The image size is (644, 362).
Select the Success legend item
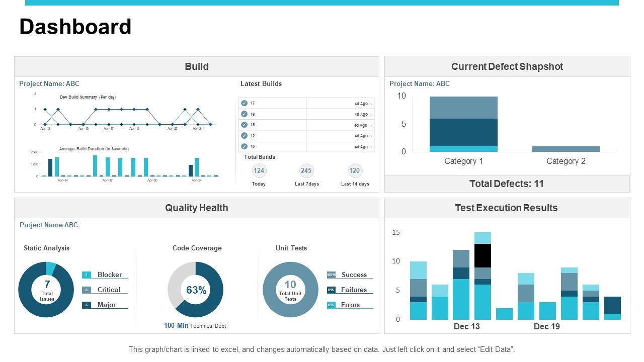point(350,275)
